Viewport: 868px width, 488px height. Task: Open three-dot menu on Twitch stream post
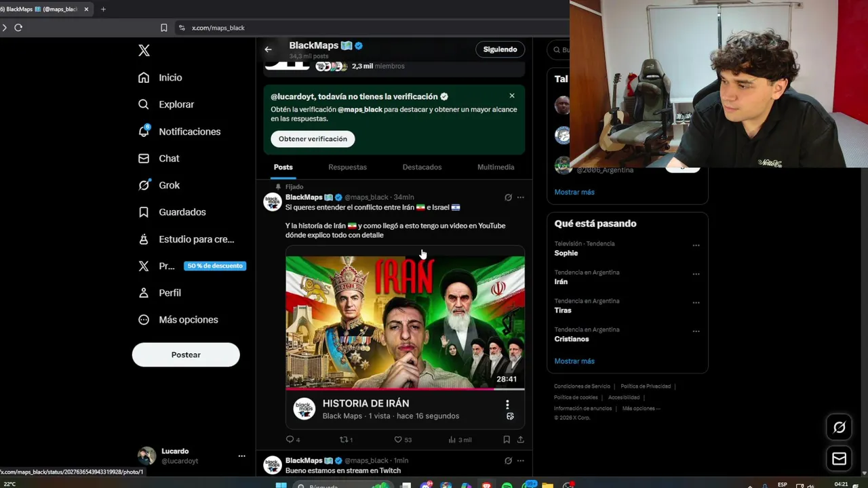pos(521,461)
